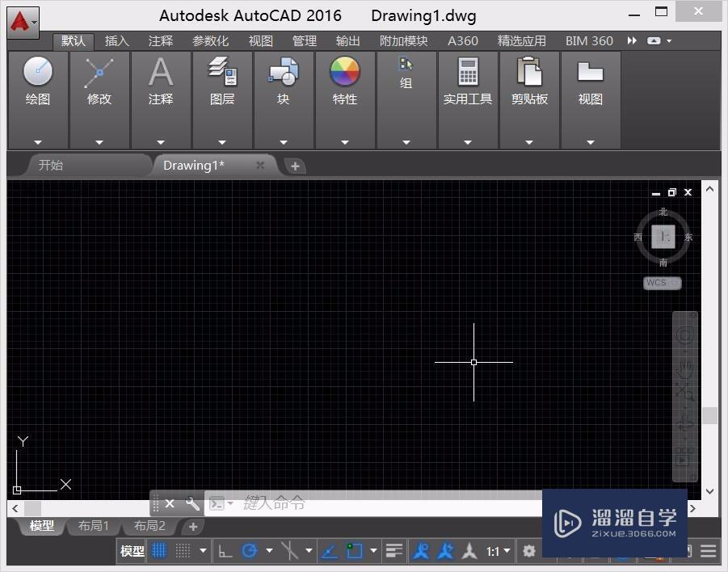Open the BIM 360 ribbon tab
This screenshot has width=728, height=572.
[x=589, y=41]
